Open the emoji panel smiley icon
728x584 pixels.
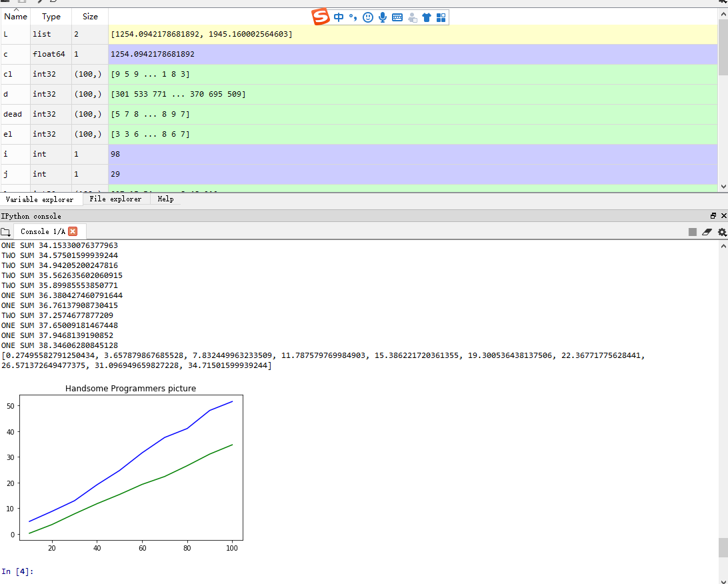click(368, 17)
